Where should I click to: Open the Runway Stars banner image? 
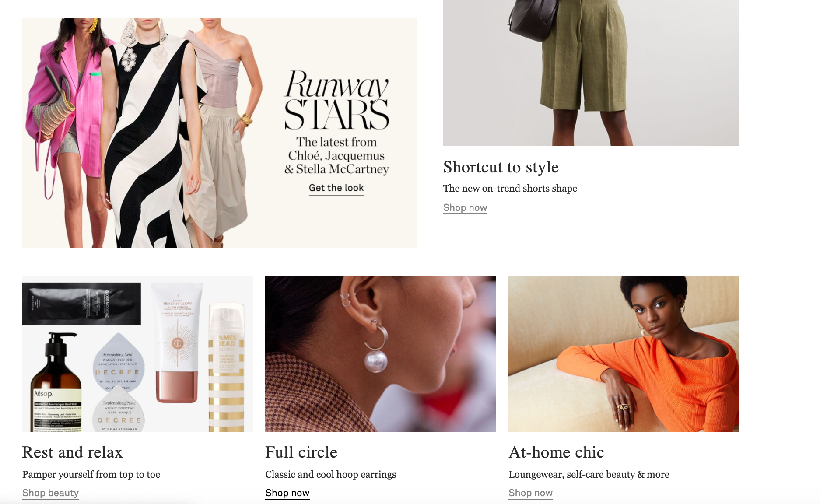219,133
